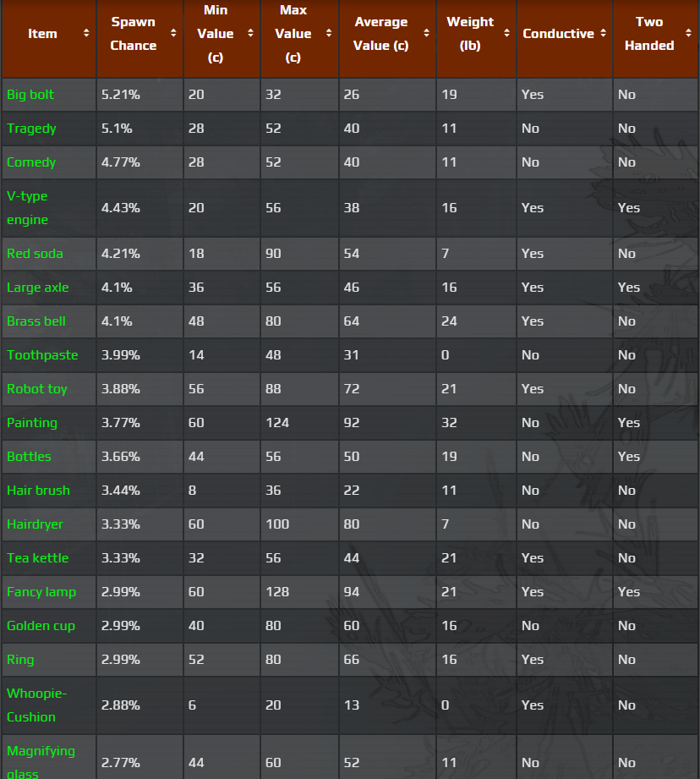Click the Robot toy link

tap(37, 389)
